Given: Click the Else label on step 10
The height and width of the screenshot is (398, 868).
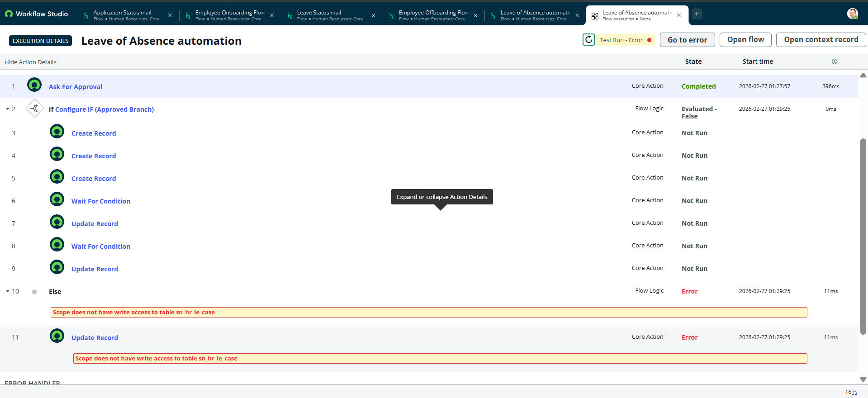Looking at the screenshot, I should 55,292.
